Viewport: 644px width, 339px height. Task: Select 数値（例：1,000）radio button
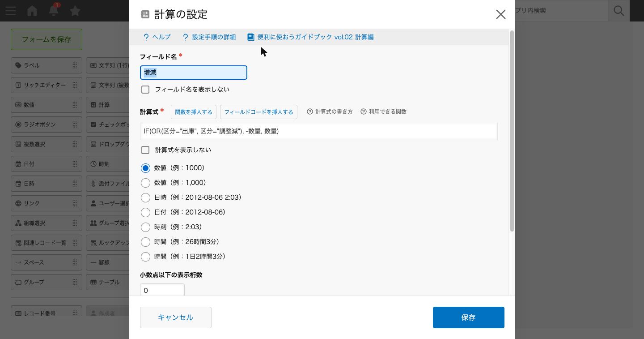click(x=145, y=183)
